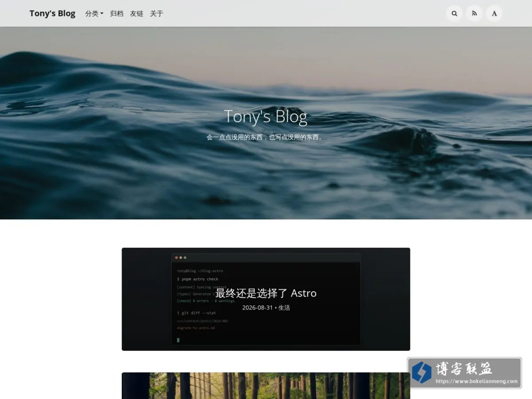Screen dimensions: 532x399
Task: Go to the 归档 page
Action: [117, 13]
